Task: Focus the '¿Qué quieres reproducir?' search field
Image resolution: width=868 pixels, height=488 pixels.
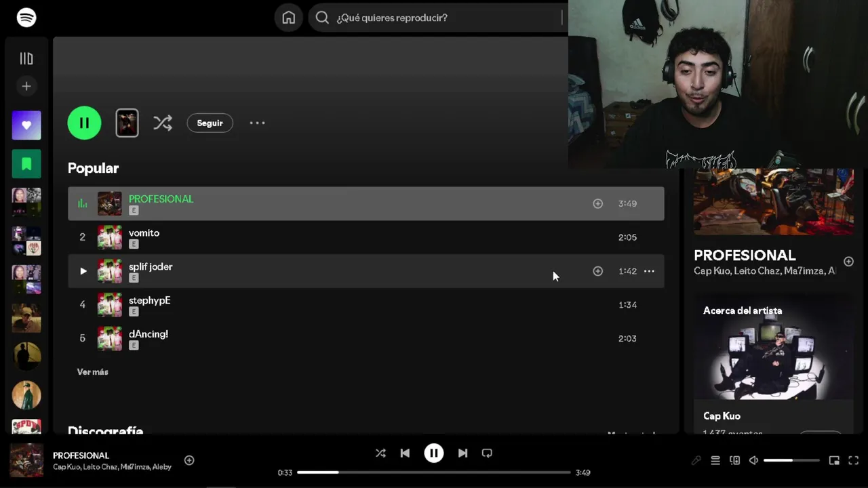Action: [438, 18]
